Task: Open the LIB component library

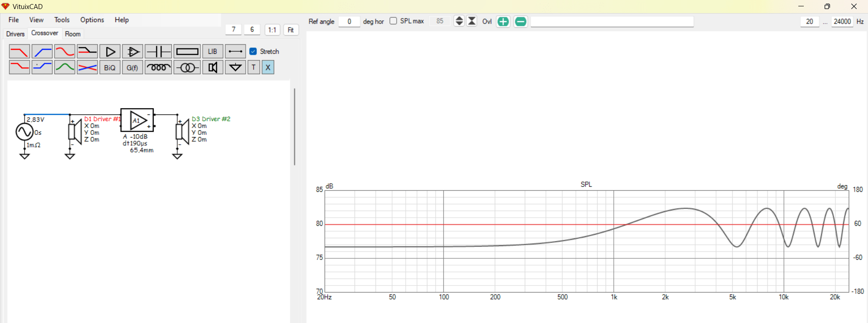Action: pyautogui.click(x=213, y=52)
